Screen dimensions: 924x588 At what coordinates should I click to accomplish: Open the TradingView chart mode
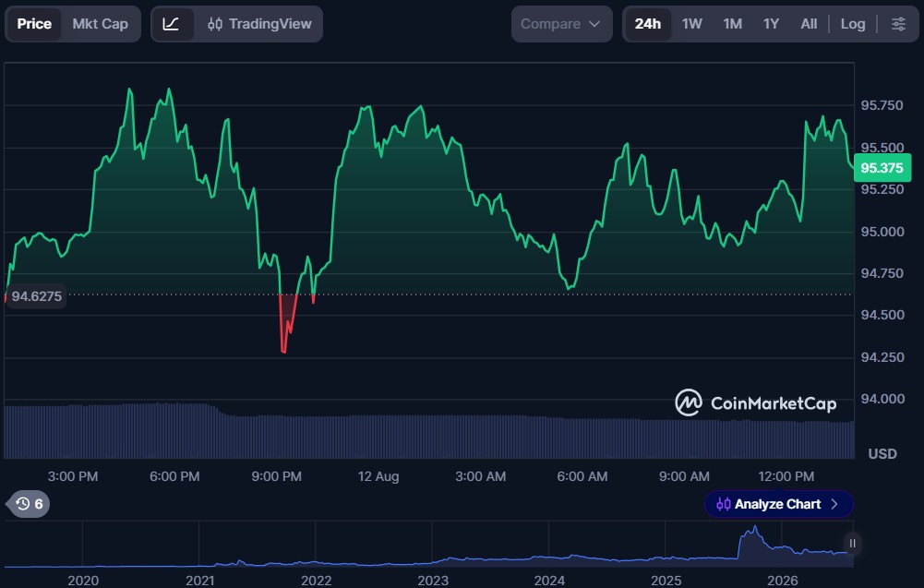click(259, 24)
